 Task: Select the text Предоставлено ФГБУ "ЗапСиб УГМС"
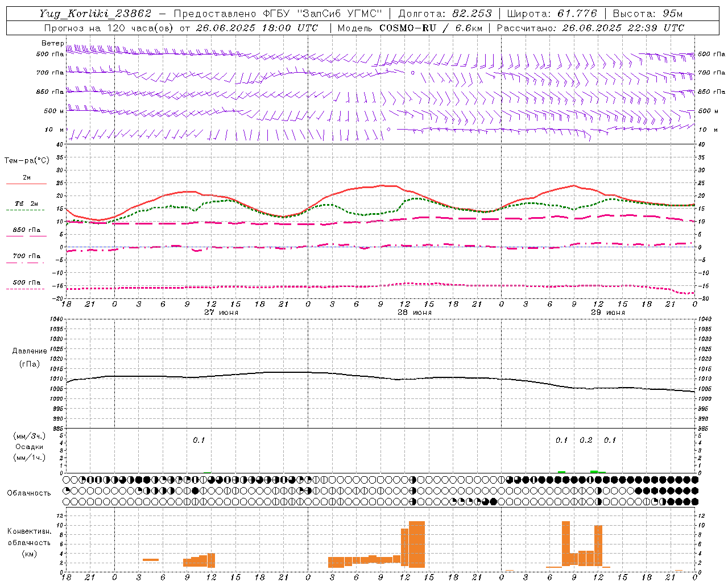point(278,14)
